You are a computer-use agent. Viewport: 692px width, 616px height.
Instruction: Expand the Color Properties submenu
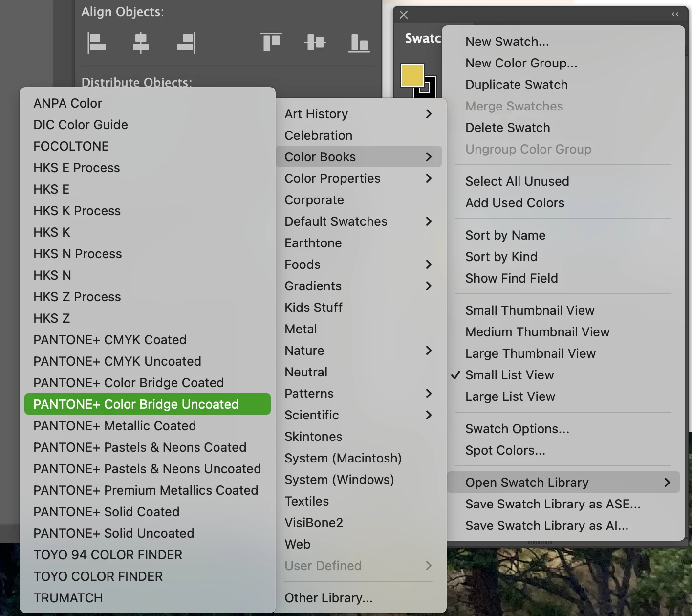[359, 178]
